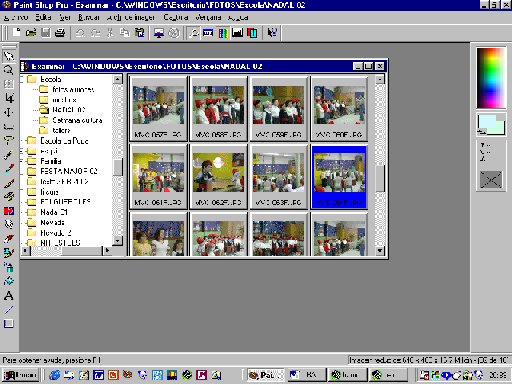Image resolution: width=512 pixels, height=384 pixels.
Task: Click the Print icon in the toolbar
Action: [60, 33]
